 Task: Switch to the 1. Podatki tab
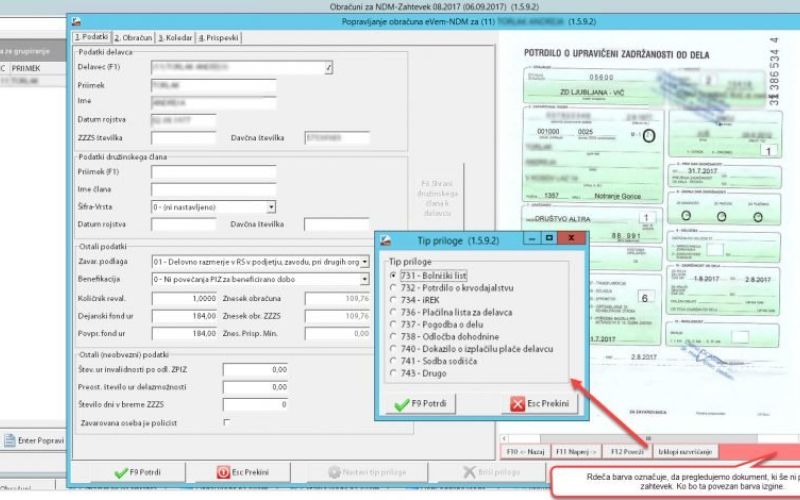[x=92, y=37]
